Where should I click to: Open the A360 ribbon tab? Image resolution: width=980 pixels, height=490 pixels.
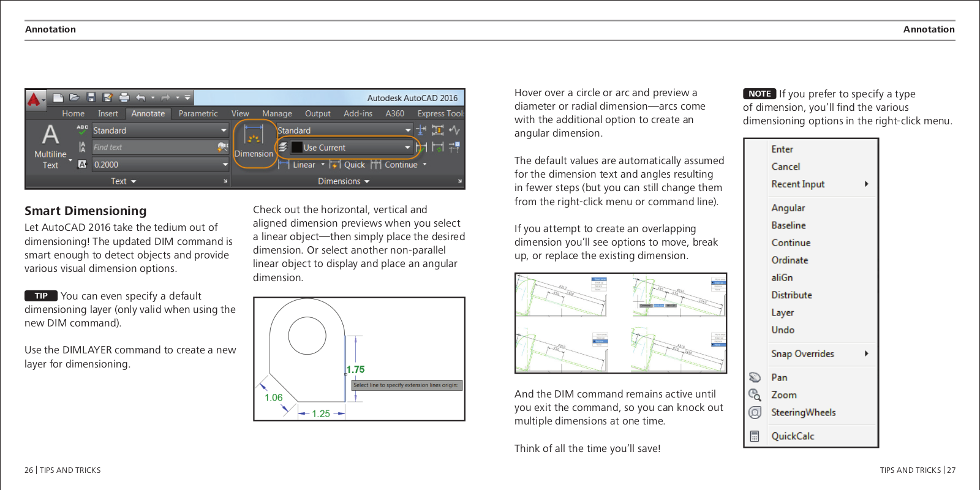click(394, 113)
